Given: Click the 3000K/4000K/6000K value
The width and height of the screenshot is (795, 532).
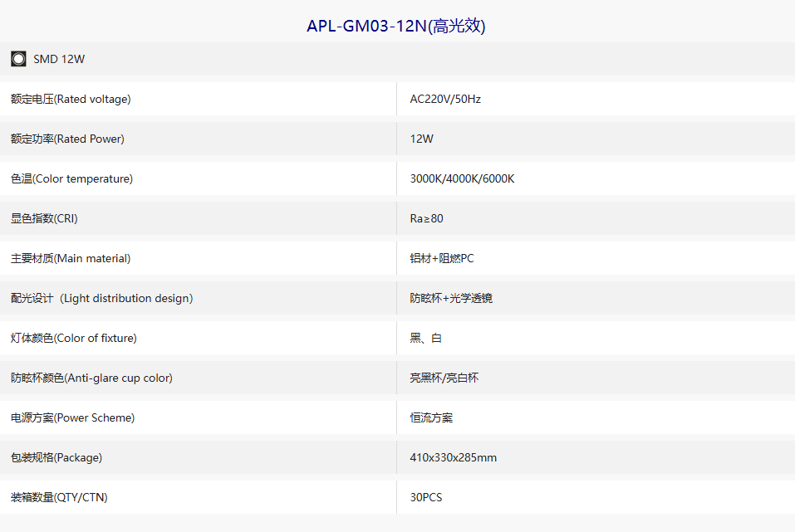Looking at the screenshot, I should (x=462, y=178).
